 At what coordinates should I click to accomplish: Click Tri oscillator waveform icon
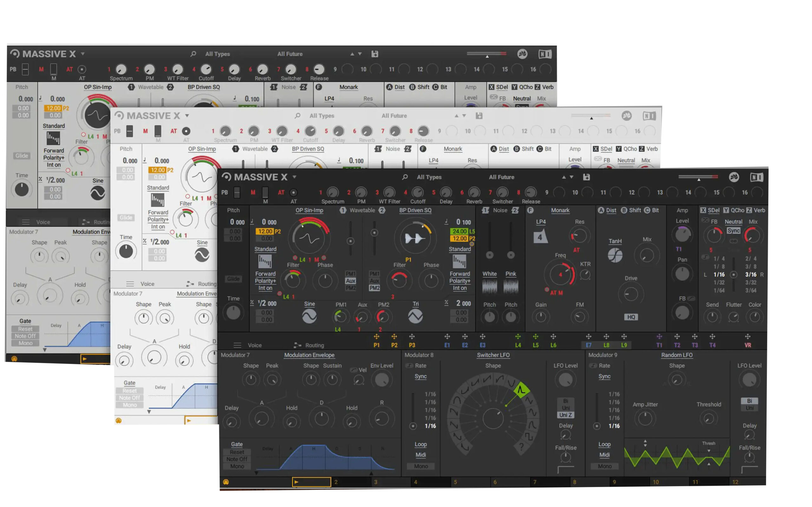pos(415,317)
